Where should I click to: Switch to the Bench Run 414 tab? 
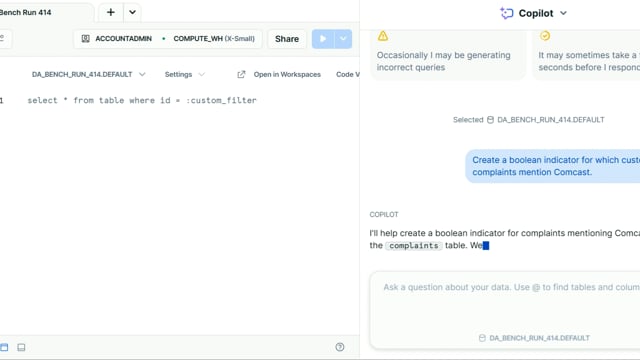26,12
